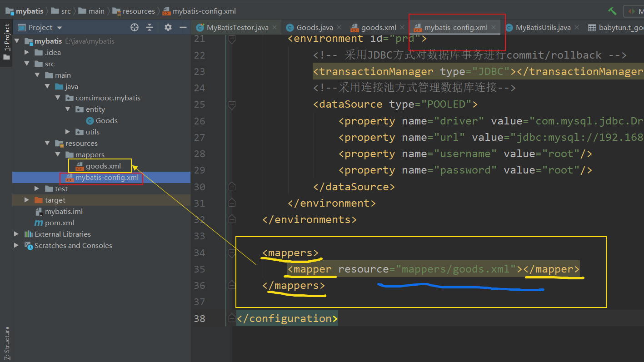Expand External Libraries node
This screenshot has height=362, width=644.
coord(17,234)
